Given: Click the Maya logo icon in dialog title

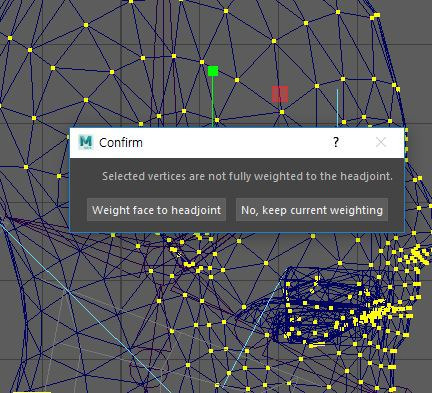Looking at the screenshot, I should 86,142.
